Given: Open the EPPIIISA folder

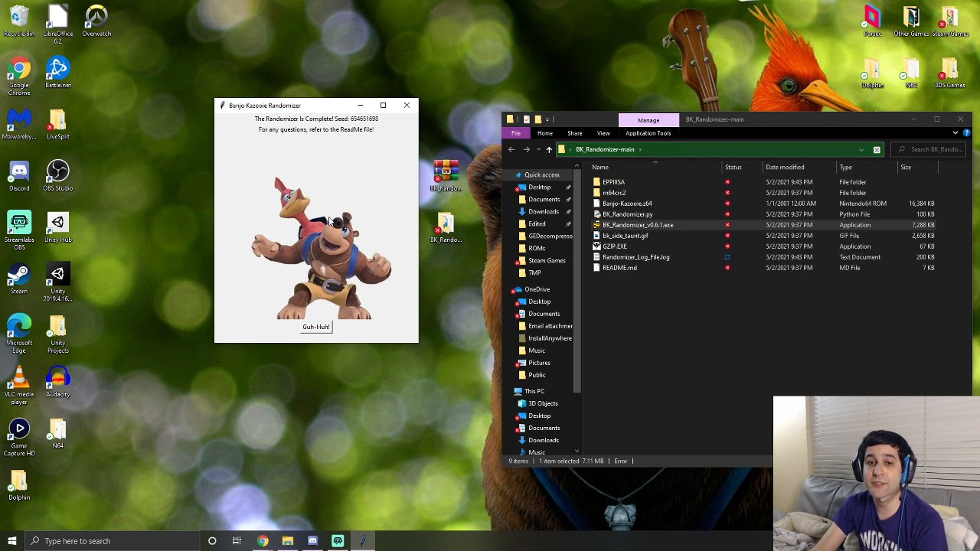Looking at the screenshot, I should click(x=613, y=182).
